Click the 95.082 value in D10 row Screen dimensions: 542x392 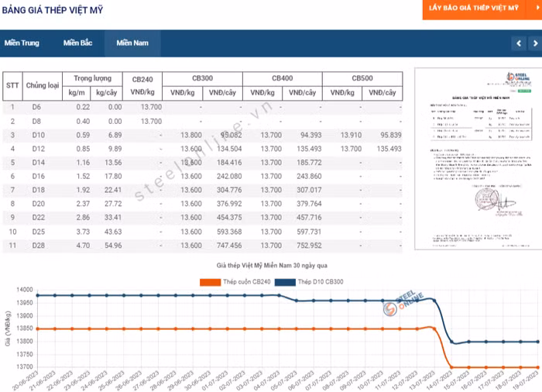(231, 136)
